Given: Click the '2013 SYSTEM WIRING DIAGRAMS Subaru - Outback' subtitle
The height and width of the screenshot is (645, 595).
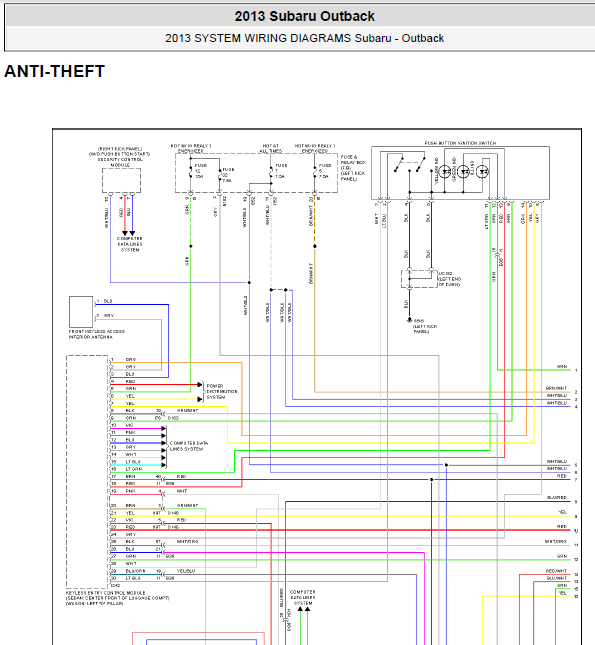Looking at the screenshot, I should [x=304, y=38].
